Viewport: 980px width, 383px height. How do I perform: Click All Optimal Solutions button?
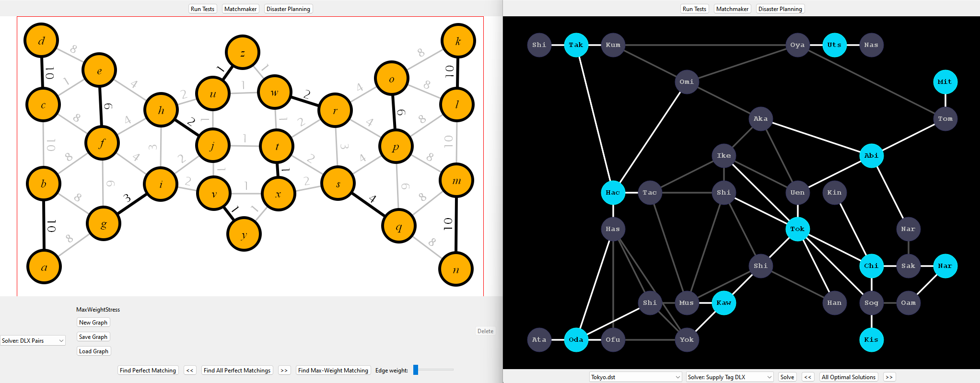848,377
